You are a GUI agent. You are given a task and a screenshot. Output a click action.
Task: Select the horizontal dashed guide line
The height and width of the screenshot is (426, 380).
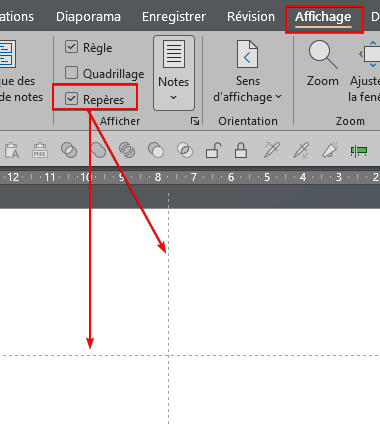(190, 355)
